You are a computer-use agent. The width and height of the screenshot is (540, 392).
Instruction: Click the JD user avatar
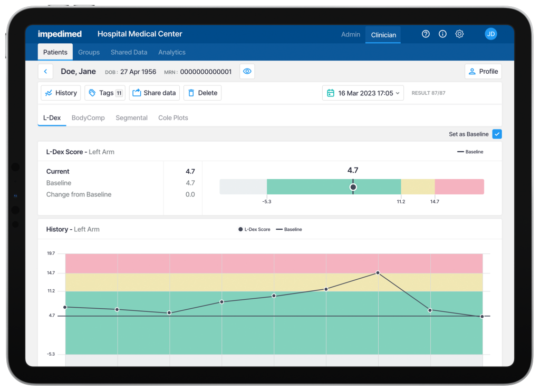pos(490,34)
